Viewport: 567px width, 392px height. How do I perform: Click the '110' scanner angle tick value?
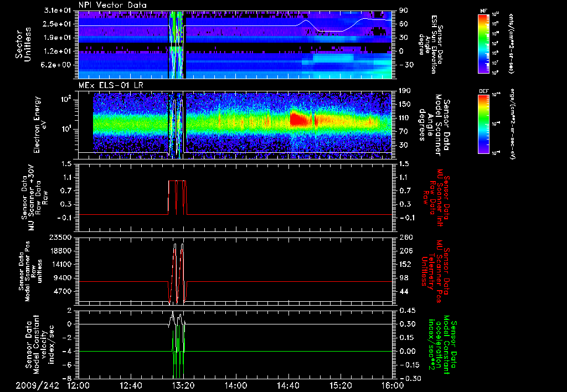[x=405, y=118]
